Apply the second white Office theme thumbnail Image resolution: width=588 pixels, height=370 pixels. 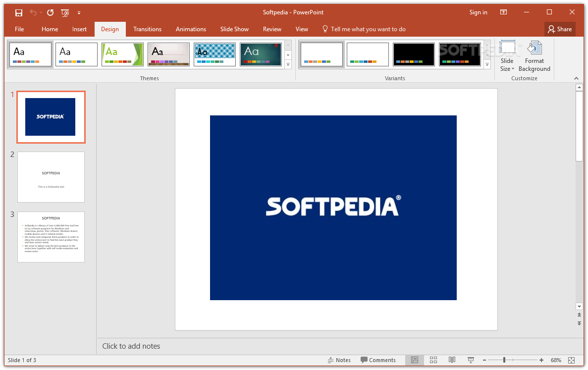pos(76,54)
